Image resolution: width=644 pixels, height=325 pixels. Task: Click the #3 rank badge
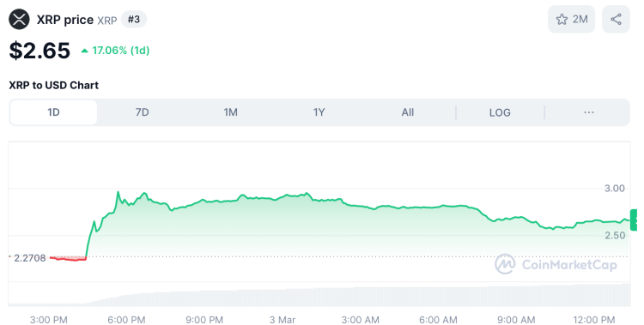[134, 19]
